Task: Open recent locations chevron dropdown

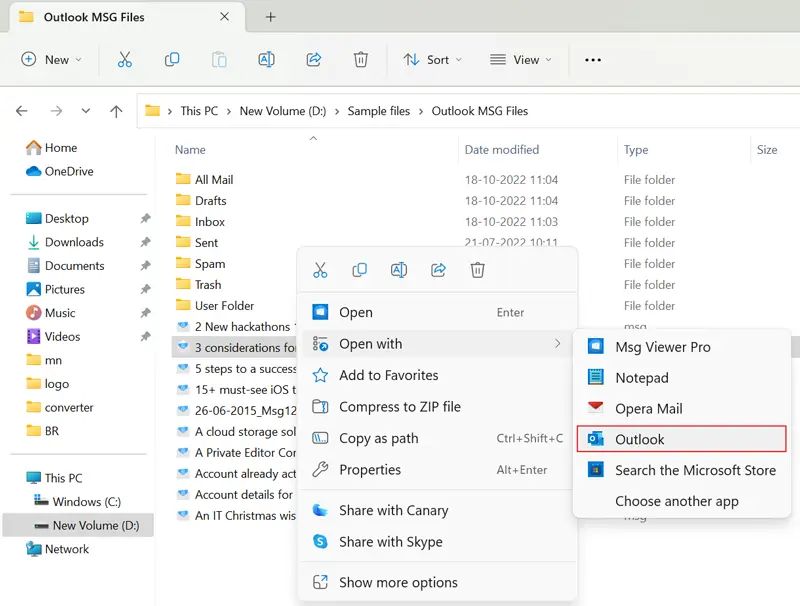Action: click(x=86, y=111)
